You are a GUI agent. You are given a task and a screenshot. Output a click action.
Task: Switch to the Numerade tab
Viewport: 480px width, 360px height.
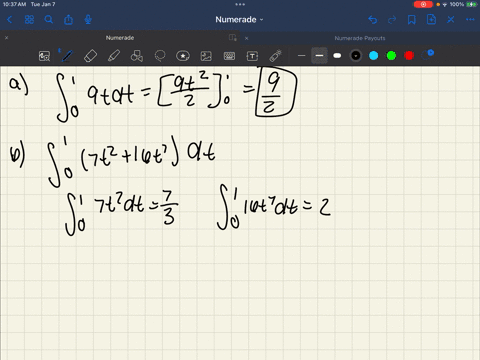click(120, 38)
